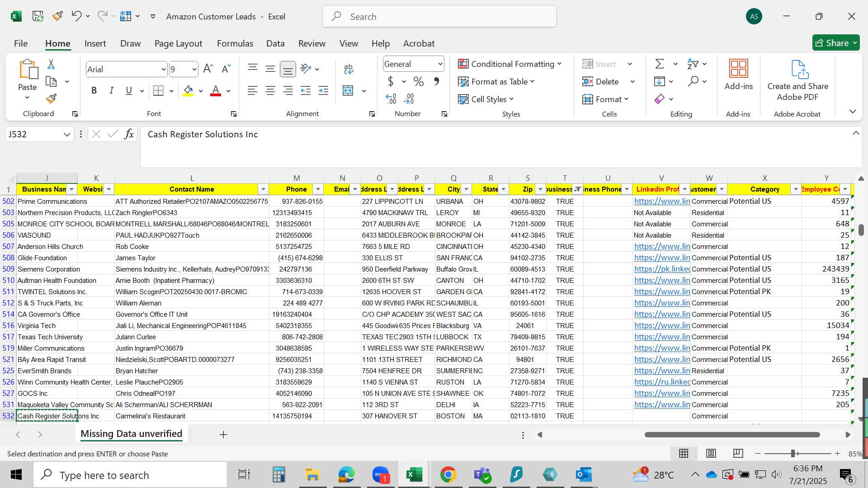Image resolution: width=868 pixels, height=488 pixels.
Task: Click the Wrap Text icon
Action: tap(348, 69)
